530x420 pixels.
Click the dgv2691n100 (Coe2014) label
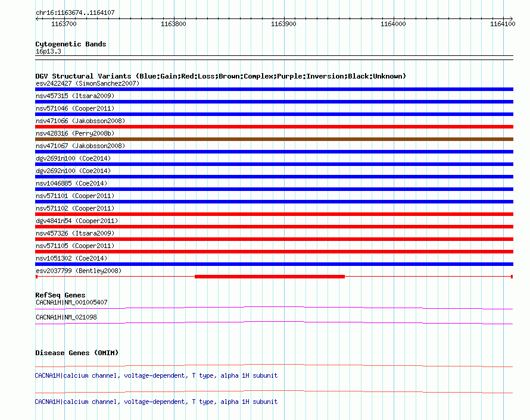(x=73, y=158)
